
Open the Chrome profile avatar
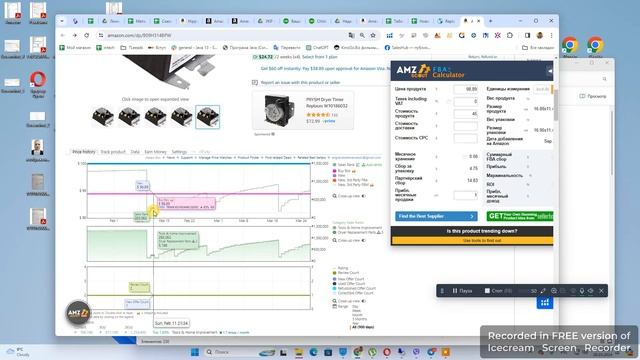[540, 36]
